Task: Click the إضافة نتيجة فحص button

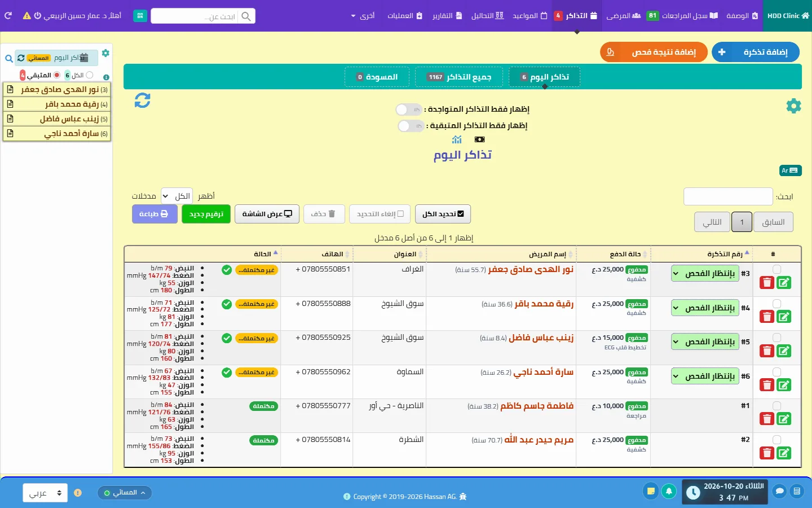Action: point(654,52)
